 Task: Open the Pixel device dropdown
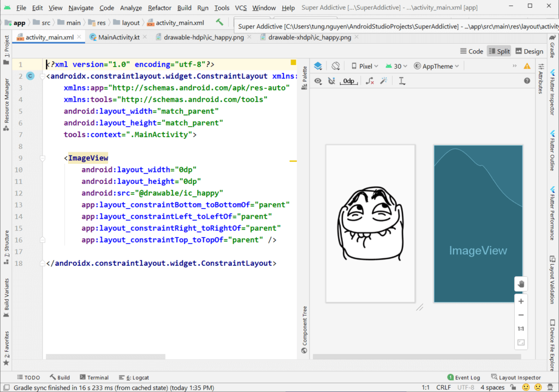365,66
